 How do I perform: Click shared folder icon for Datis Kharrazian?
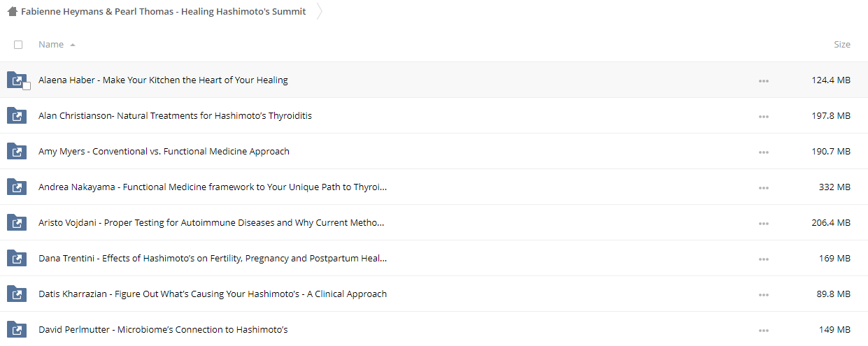pos(16,294)
